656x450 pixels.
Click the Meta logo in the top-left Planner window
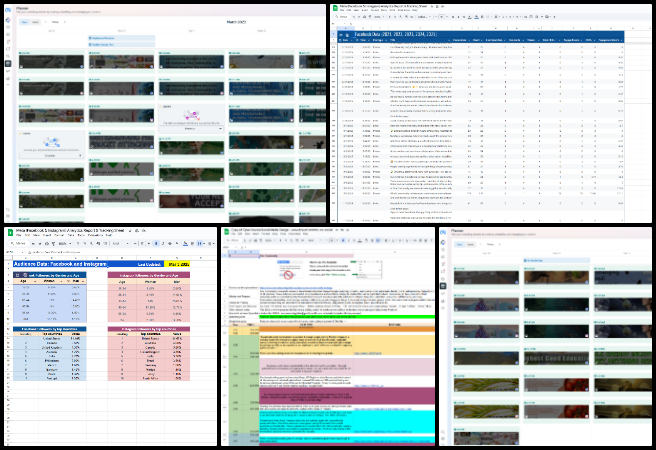(8, 10)
